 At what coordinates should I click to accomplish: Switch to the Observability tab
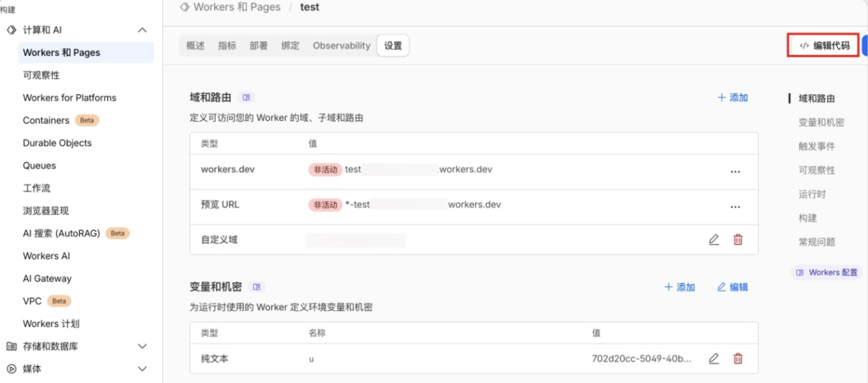pos(341,45)
